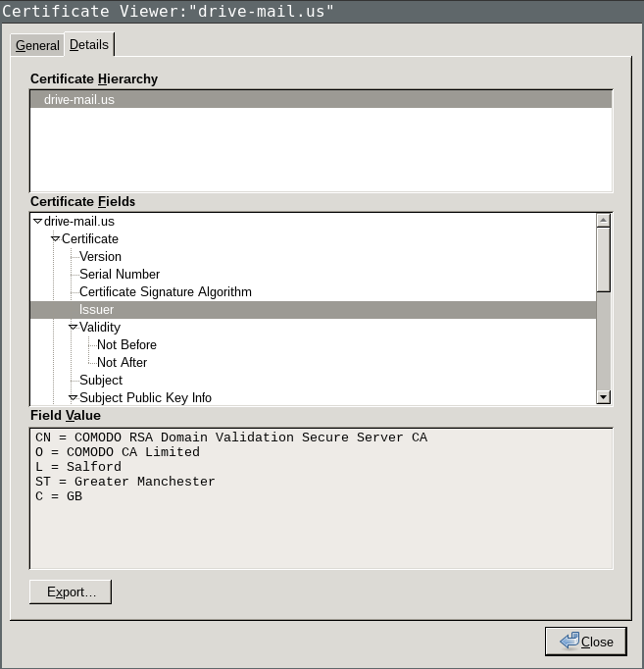
Task: Select the Not Before field
Action: (x=126, y=345)
